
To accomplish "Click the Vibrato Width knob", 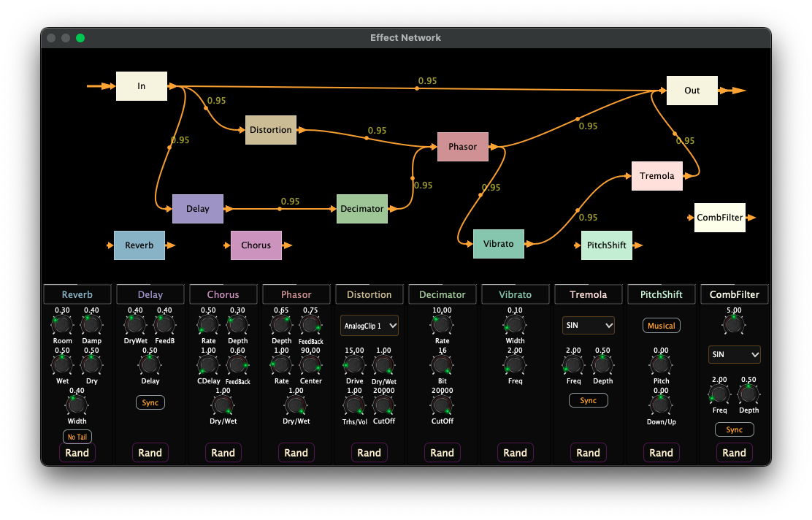I will coord(516,325).
